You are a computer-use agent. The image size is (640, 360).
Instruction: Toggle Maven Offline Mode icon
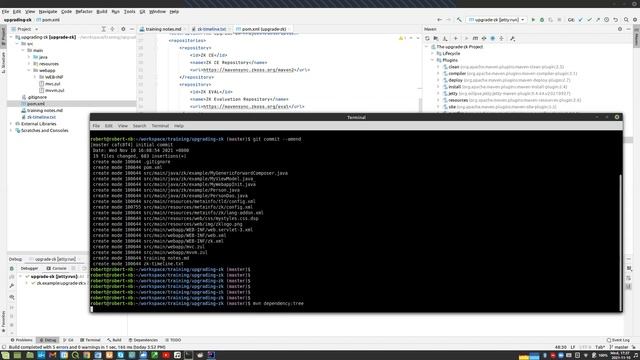point(484,38)
